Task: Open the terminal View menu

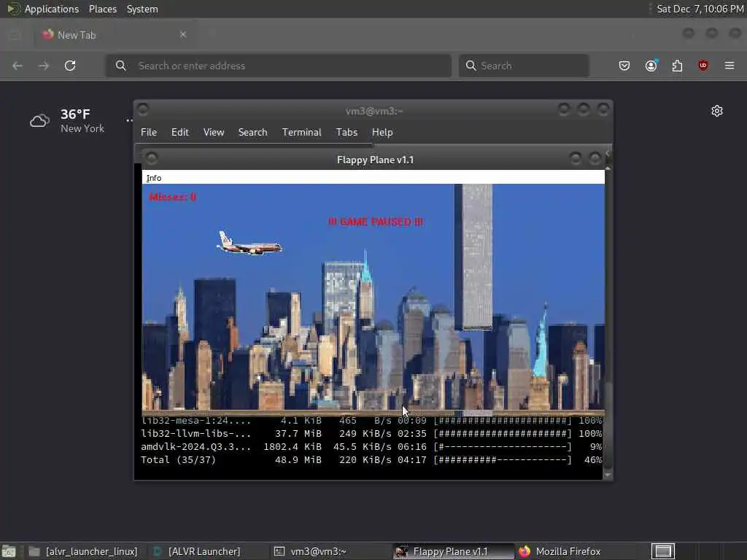Action: (214, 133)
